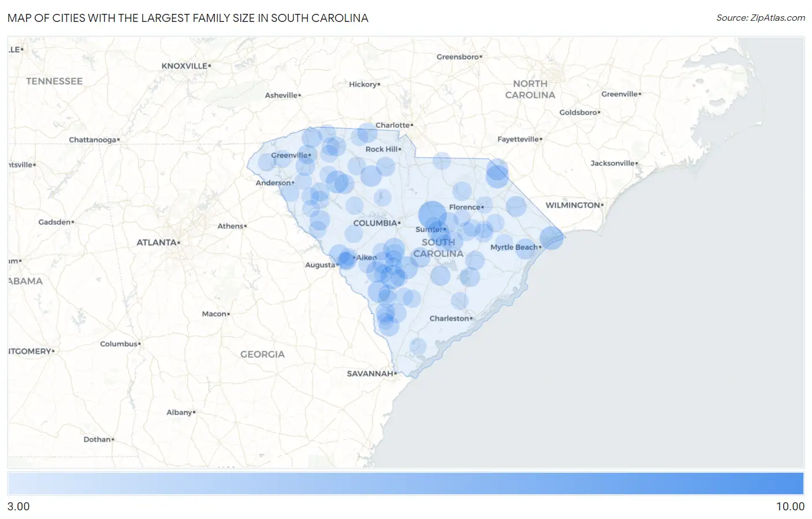Click the largest dark bubble northwest of Sumter
This screenshot has height=519, width=812.
click(x=432, y=215)
